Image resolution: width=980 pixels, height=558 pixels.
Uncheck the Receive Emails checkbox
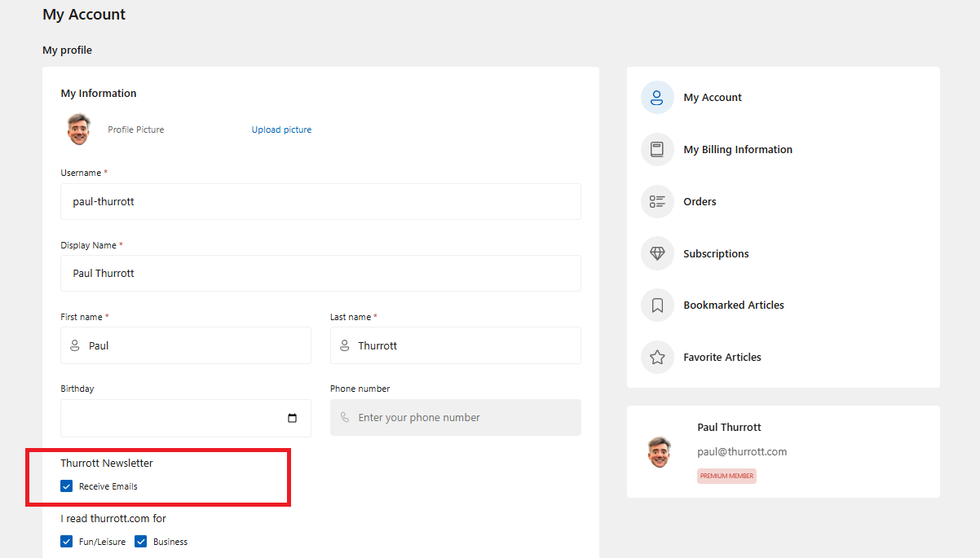click(x=67, y=486)
